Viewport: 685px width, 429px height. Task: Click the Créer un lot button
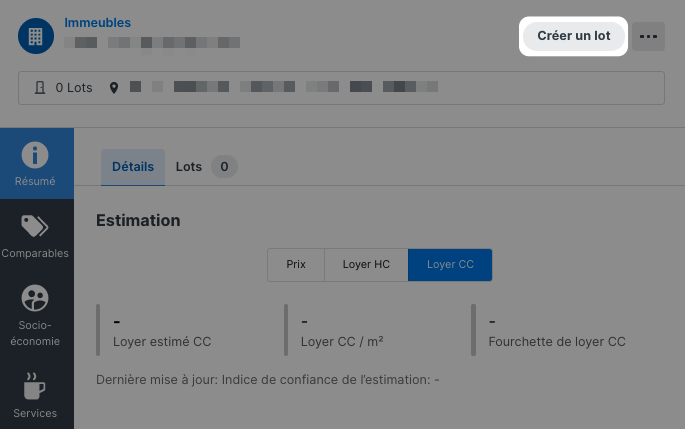574,36
